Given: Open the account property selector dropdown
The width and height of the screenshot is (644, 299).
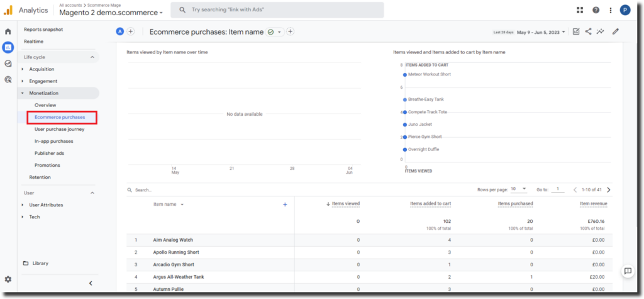Looking at the screenshot, I should (111, 13).
